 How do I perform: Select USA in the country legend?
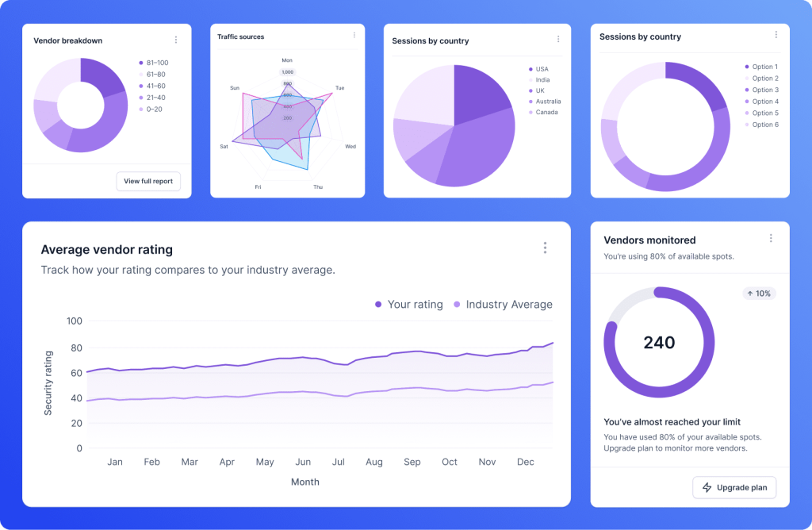coord(541,69)
